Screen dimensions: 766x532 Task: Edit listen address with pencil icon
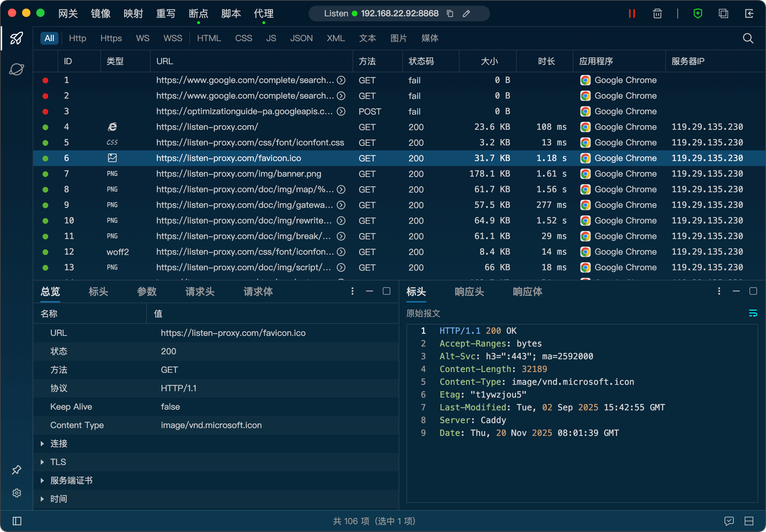pyautogui.click(x=466, y=13)
